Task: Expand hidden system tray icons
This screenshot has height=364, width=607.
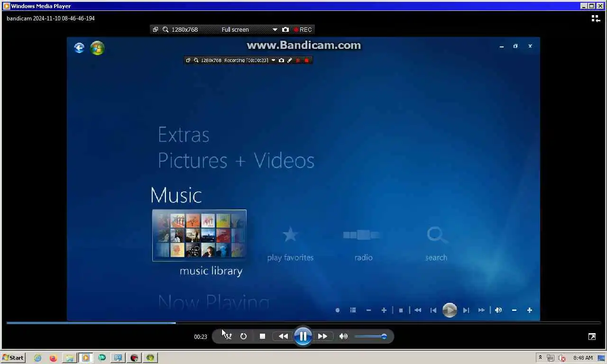Action: (x=540, y=358)
